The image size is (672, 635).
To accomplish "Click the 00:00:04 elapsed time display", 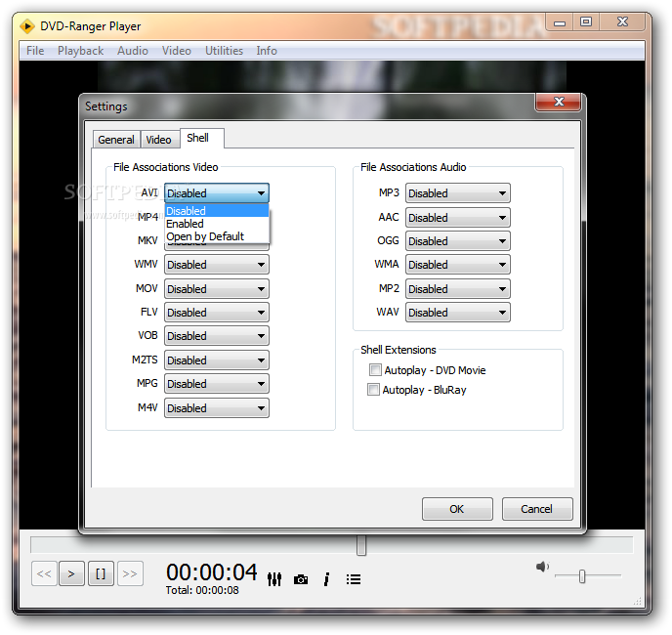I will tap(212, 571).
